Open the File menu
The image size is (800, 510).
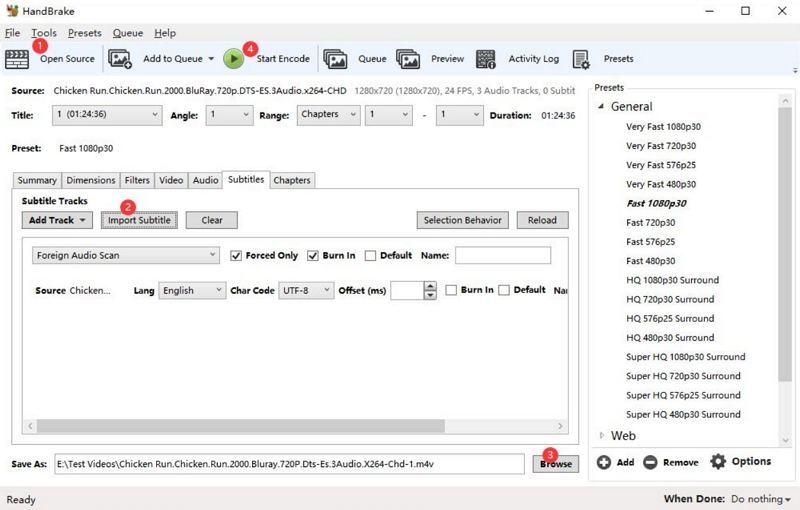(13, 33)
